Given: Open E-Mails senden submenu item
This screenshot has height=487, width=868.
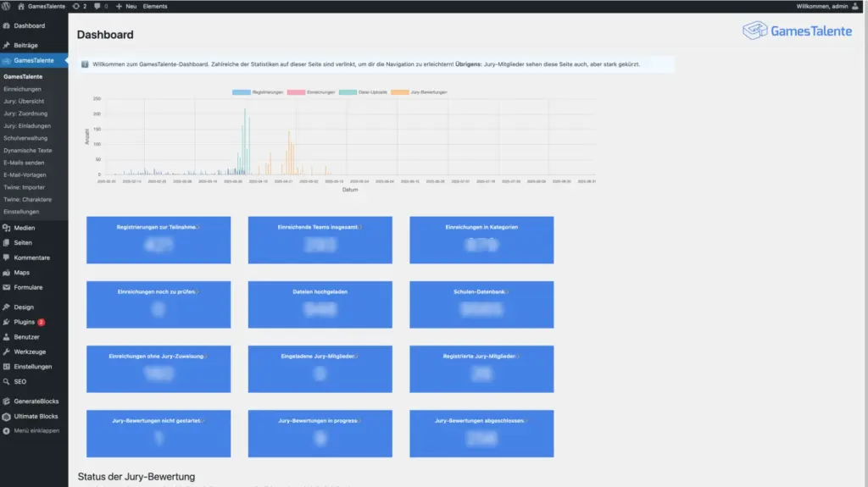Looking at the screenshot, I should [x=24, y=163].
